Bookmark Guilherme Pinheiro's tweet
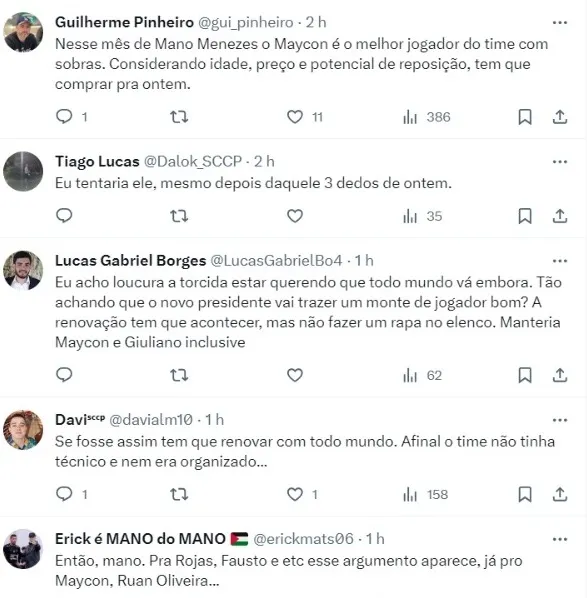 [525, 117]
